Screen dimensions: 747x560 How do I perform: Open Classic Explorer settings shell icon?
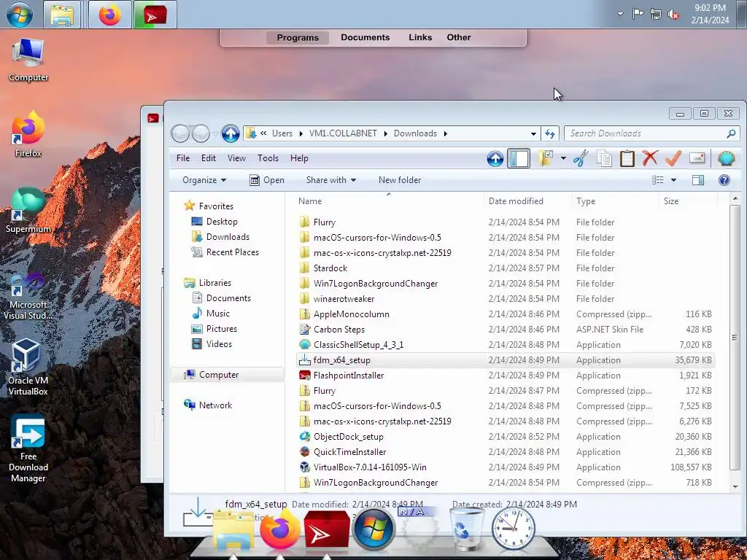(726, 158)
